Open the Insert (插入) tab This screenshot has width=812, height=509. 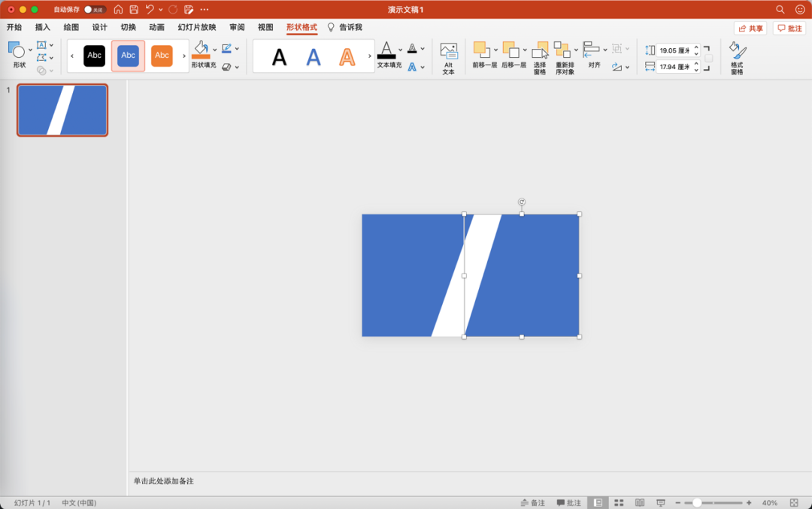(x=43, y=27)
